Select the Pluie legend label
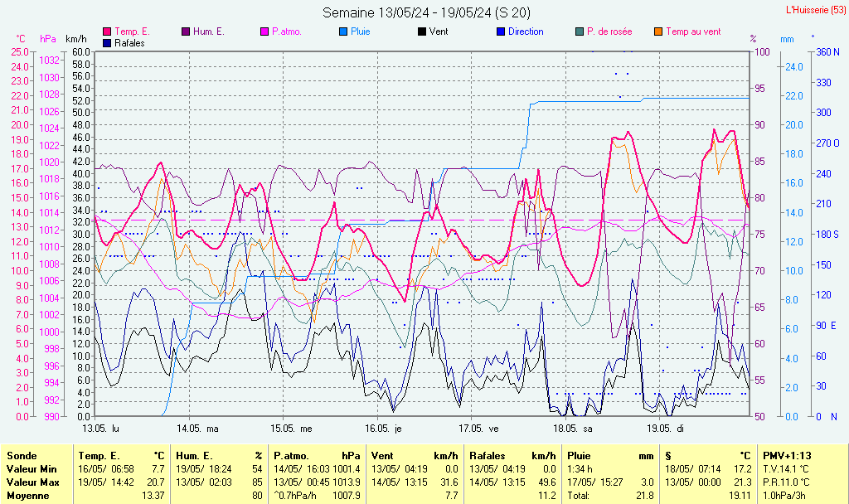849x504 pixels. 360,32
